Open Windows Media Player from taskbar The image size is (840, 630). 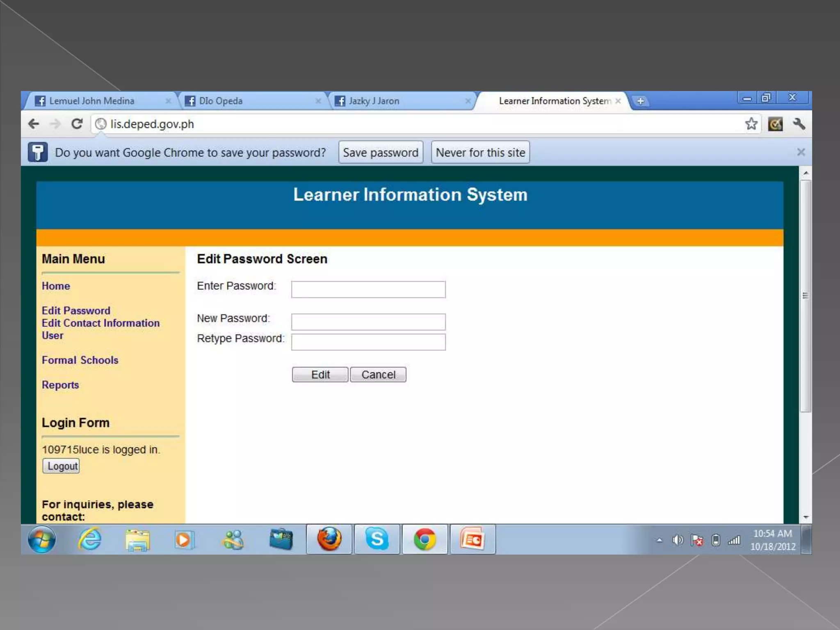(185, 540)
